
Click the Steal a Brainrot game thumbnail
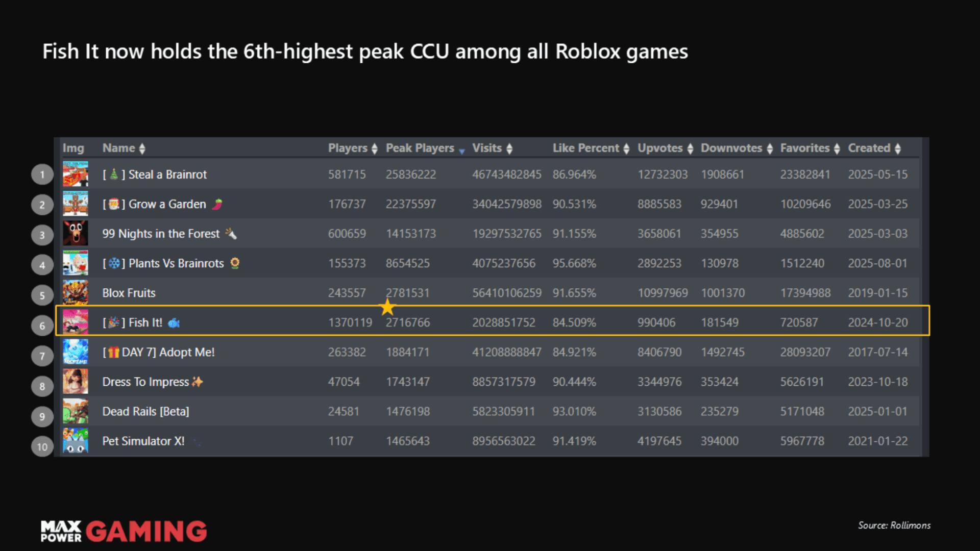tap(76, 174)
